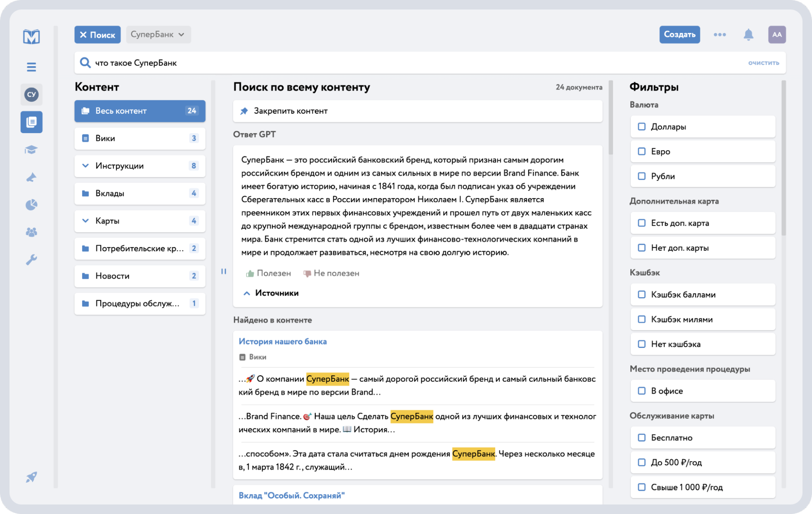Open the wrench settings sidebar icon
The image size is (812, 514).
31,259
